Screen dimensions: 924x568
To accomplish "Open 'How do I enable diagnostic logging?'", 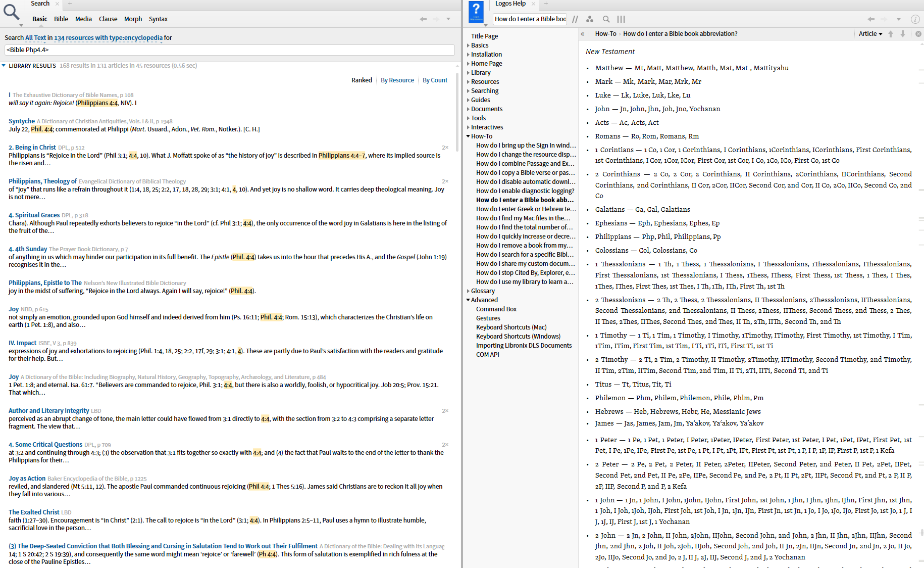I will [x=525, y=191].
